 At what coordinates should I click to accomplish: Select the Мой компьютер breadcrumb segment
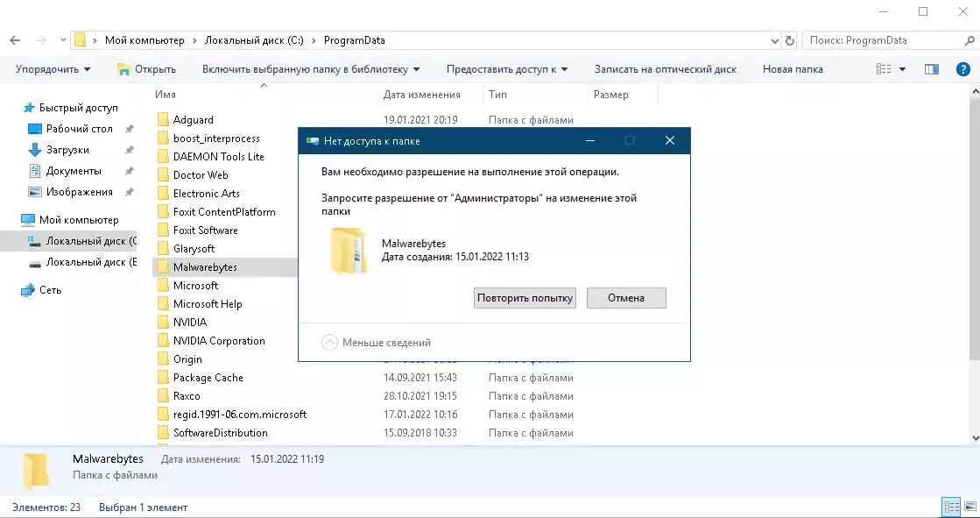145,40
